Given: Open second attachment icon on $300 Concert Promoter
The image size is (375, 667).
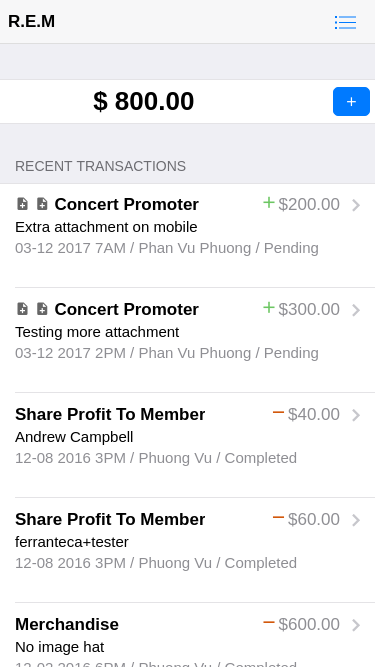Looking at the screenshot, I should (42, 309).
